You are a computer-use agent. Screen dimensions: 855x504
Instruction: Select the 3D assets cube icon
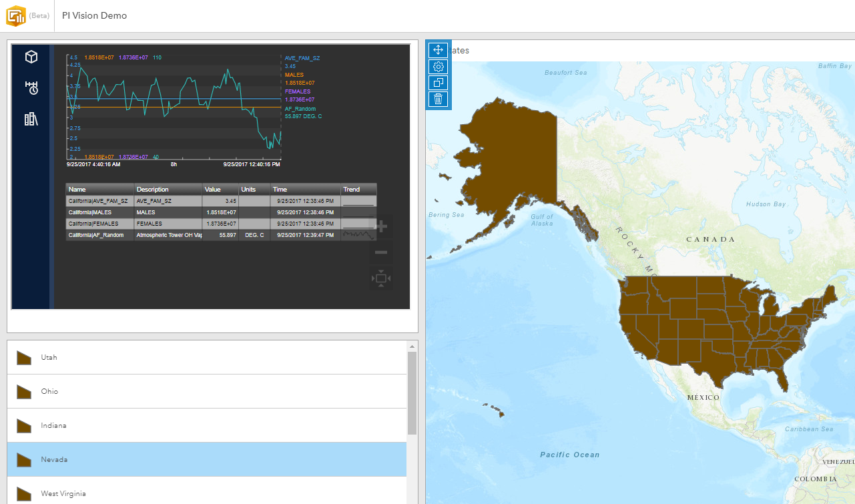click(x=30, y=57)
